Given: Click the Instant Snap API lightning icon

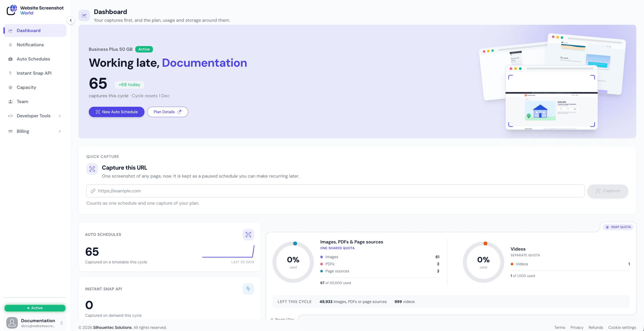Looking at the screenshot, I should pyautogui.click(x=10, y=73).
